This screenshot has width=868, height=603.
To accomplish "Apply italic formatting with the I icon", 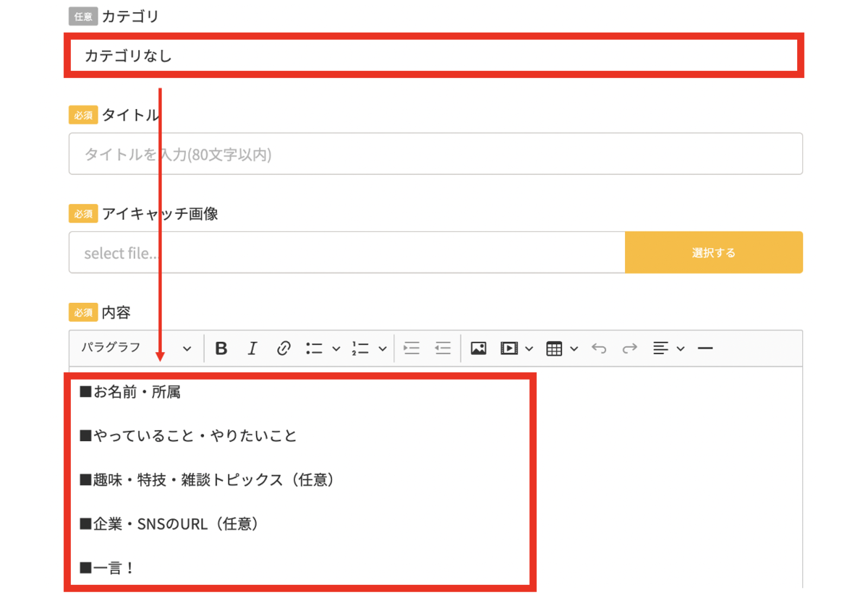I will pos(252,348).
